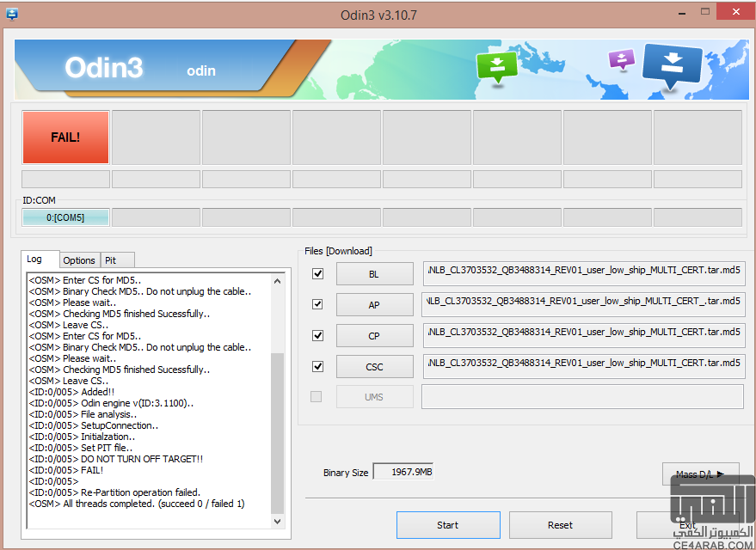Click the CP file path field
The image size is (756, 550).
click(584, 336)
